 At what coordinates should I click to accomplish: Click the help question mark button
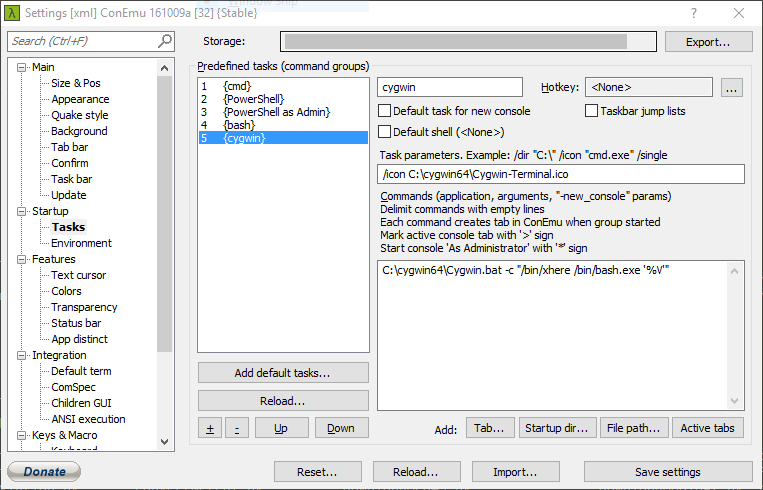(694, 13)
